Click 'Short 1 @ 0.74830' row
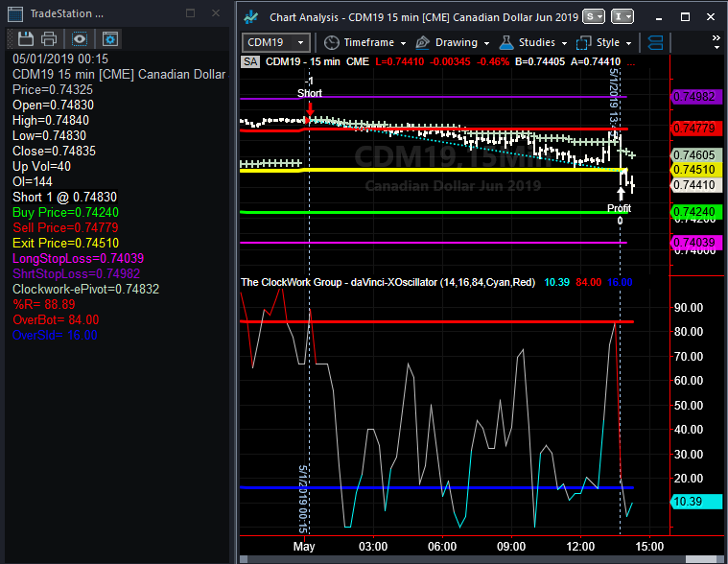The width and height of the screenshot is (728, 564). [x=64, y=197]
